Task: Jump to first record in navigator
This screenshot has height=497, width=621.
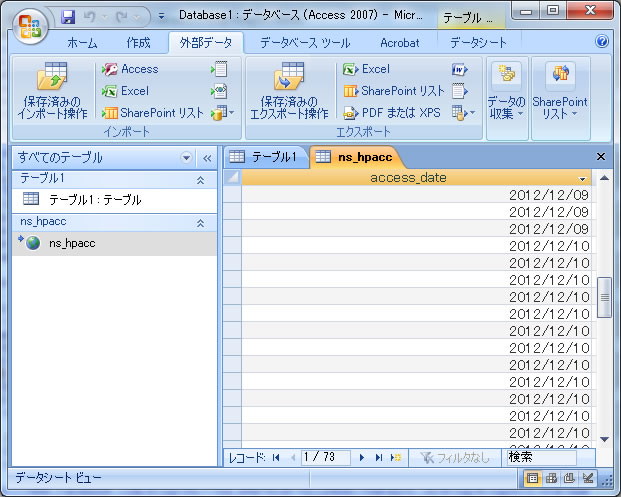Action: coord(276,457)
